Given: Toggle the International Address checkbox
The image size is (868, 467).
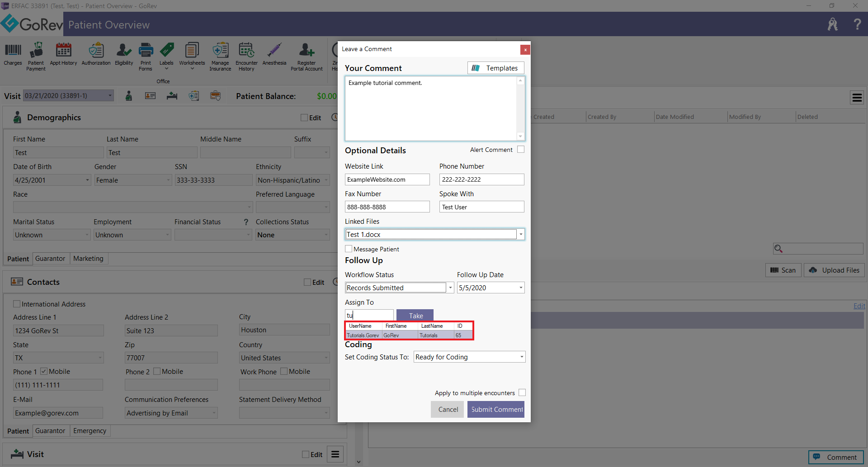Looking at the screenshot, I should pyautogui.click(x=17, y=304).
